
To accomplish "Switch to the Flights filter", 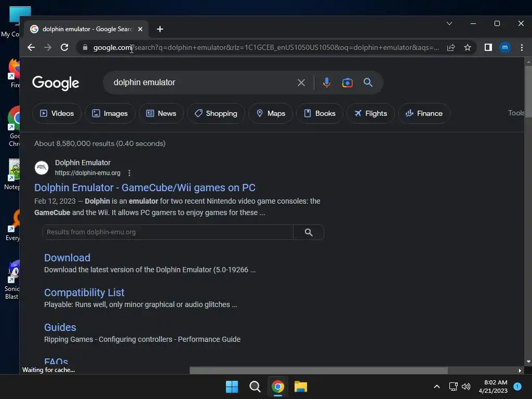I will coord(370,113).
